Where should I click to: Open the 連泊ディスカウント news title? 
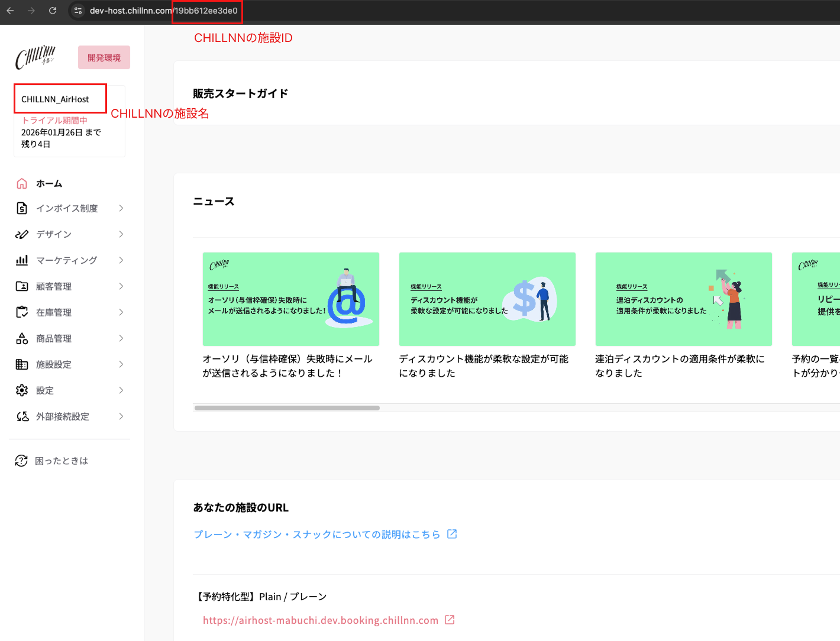[680, 366]
